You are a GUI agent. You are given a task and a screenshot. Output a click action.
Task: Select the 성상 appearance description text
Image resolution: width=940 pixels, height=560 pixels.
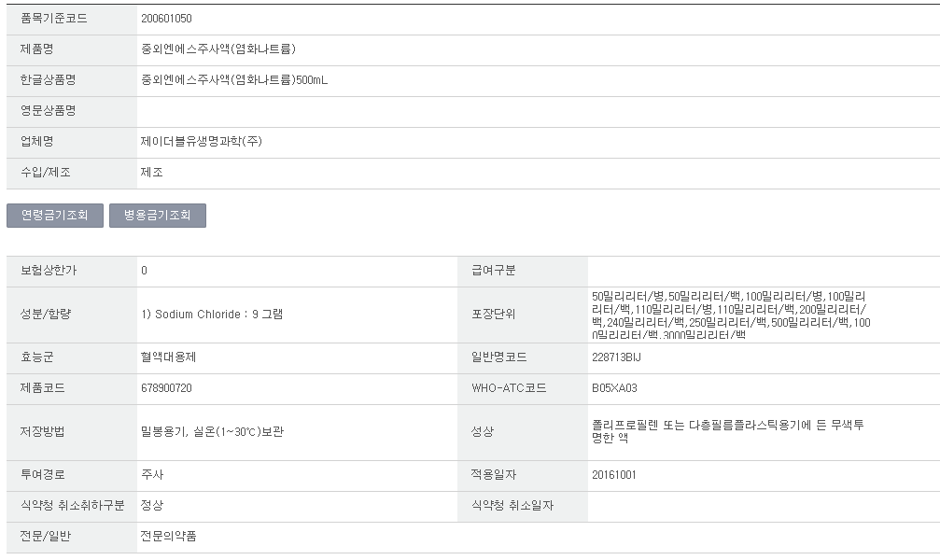click(x=728, y=431)
